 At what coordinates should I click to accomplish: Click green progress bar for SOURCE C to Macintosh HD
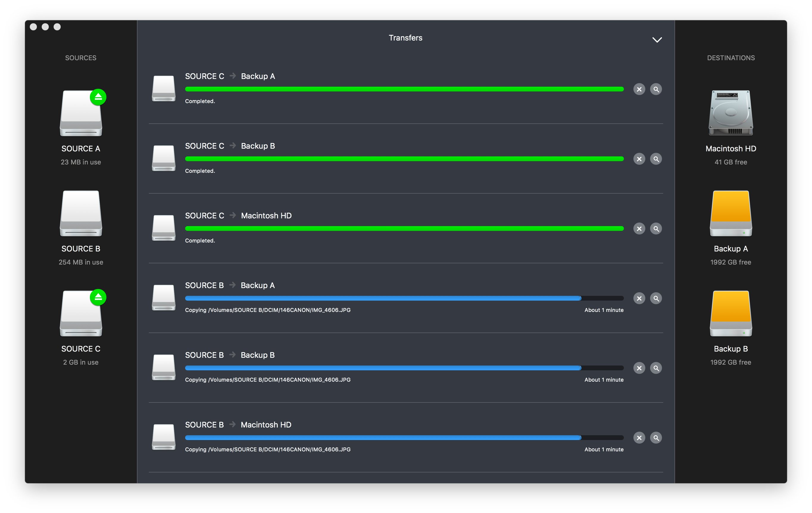[x=404, y=228]
